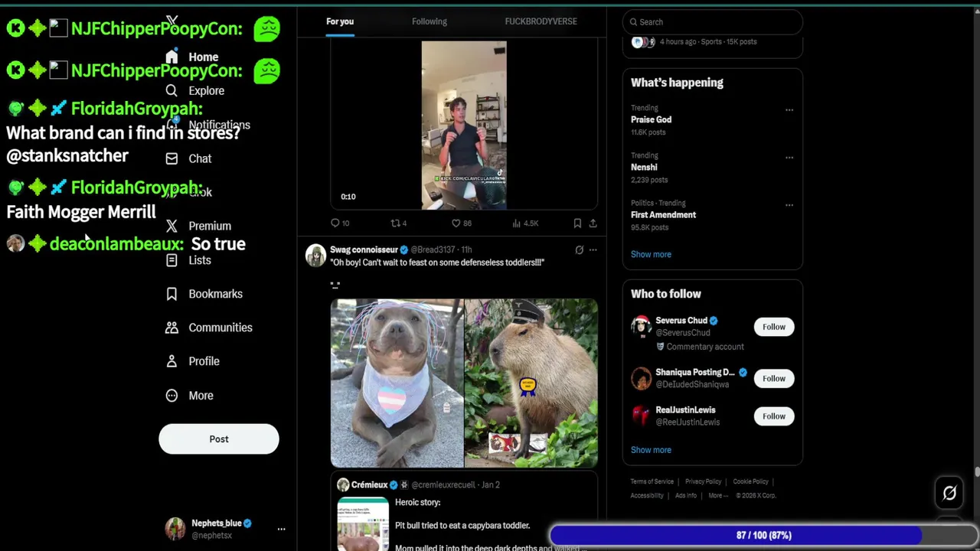The image size is (980, 551).
Task: Switch to Following tab
Action: click(430, 21)
